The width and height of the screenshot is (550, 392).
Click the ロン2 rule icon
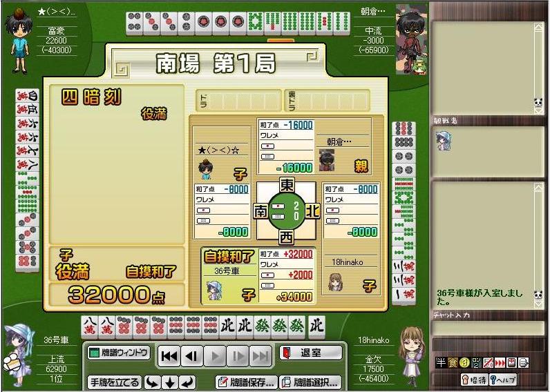tap(476, 362)
